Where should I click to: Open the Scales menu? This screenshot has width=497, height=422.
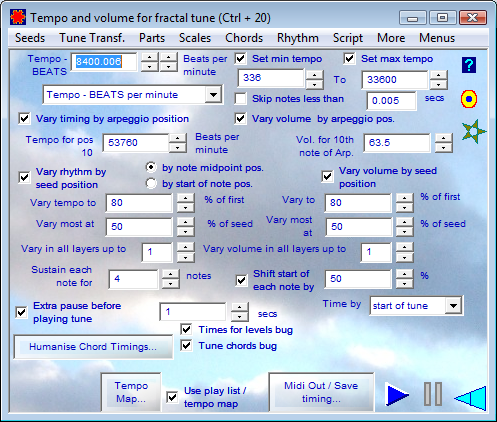pyautogui.click(x=195, y=38)
